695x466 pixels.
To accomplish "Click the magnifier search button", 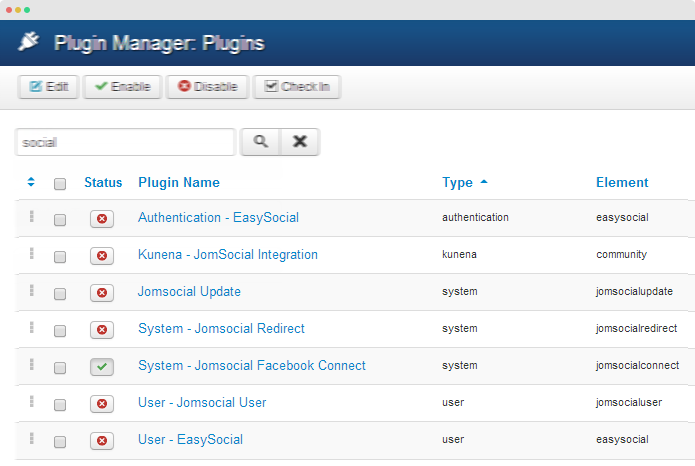I will tap(260, 142).
